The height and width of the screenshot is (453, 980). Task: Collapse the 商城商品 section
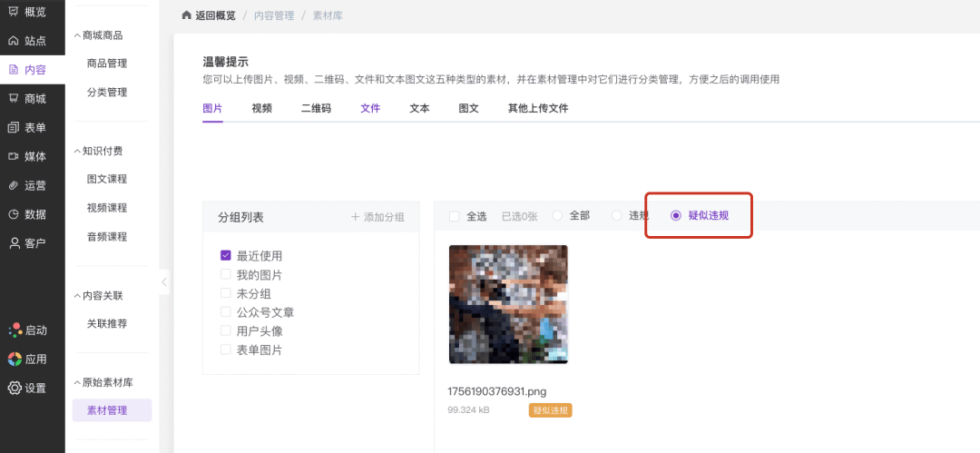[x=77, y=35]
